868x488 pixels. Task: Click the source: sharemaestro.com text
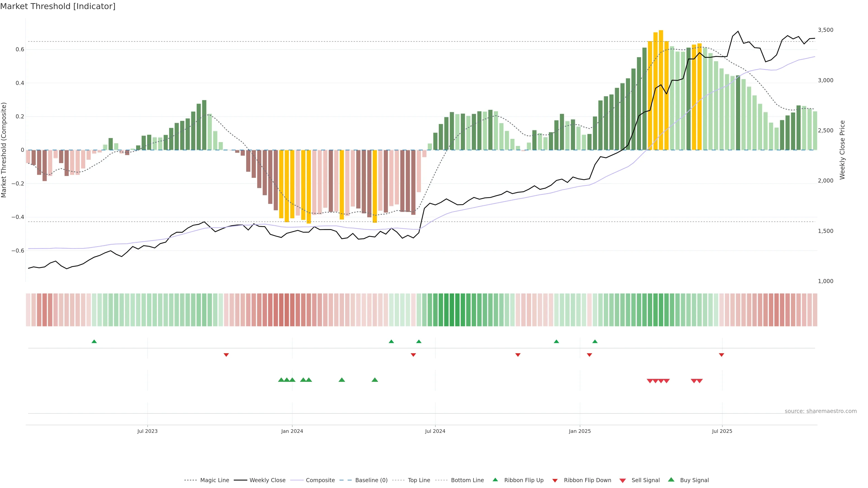click(821, 411)
